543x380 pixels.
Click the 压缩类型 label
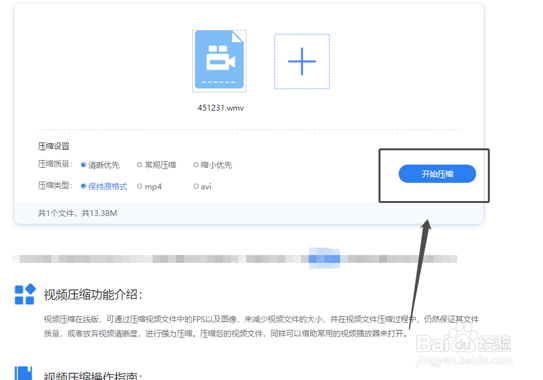55,186
